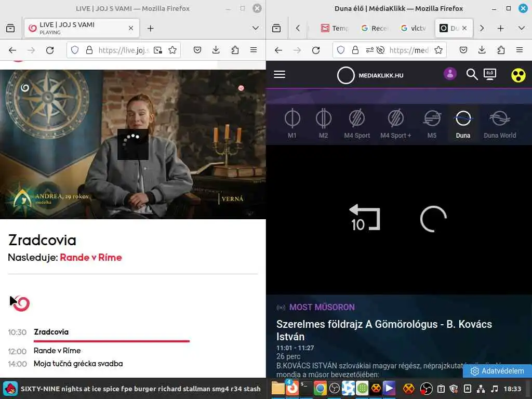Switch to the Temp mail tab

(x=335, y=28)
